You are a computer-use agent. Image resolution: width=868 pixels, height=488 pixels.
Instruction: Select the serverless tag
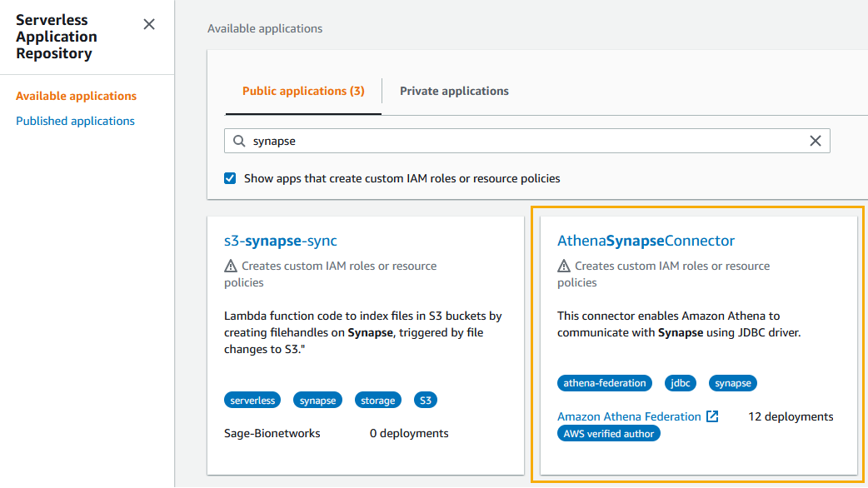(252, 401)
